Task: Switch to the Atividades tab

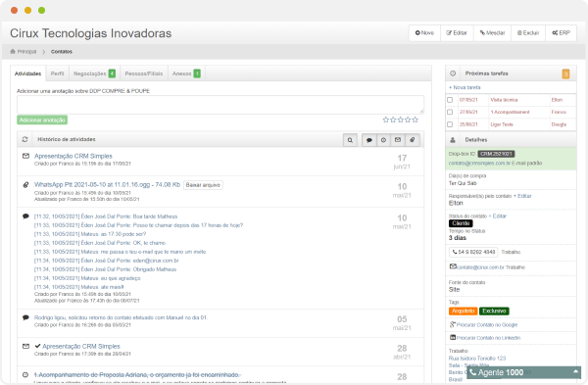Action: 27,73
